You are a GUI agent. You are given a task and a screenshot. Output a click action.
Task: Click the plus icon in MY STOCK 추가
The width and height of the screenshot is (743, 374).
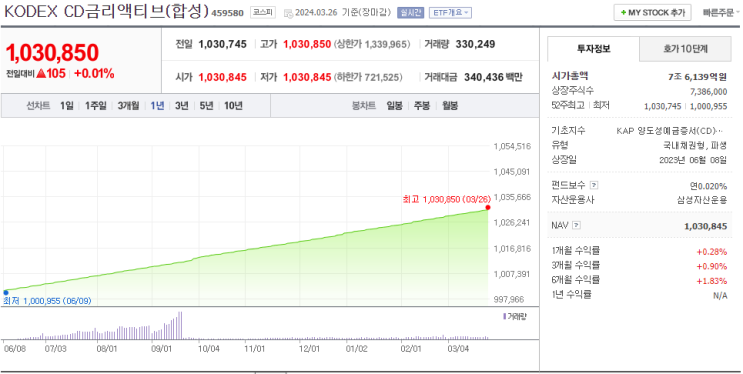(623, 13)
